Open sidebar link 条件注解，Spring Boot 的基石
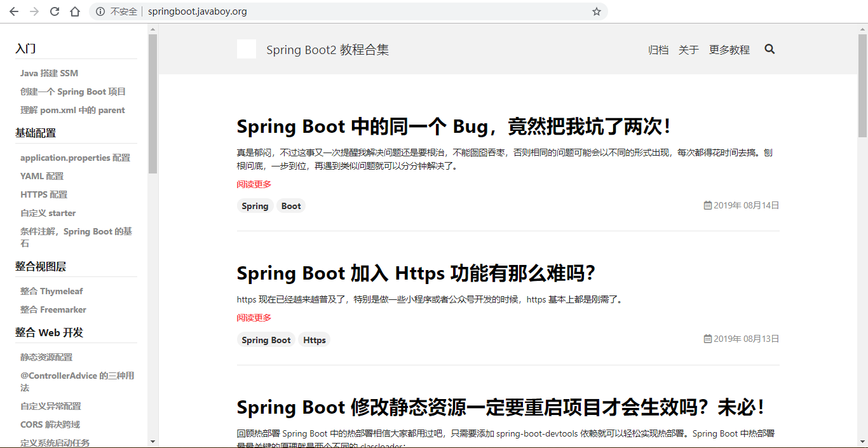868x448 pixels. point(76,237)
